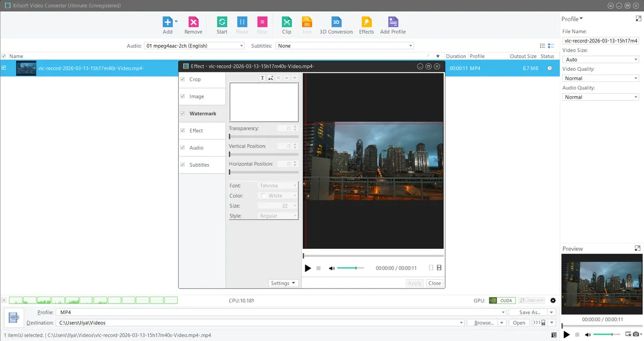
Task: Select the Effect tab in sidebar
Action: click(196, 131)
